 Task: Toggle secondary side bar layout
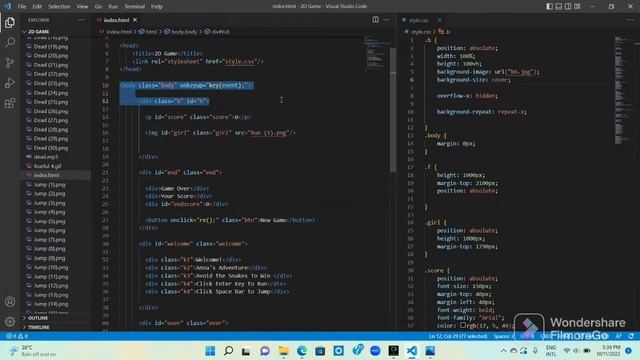tap(568, 6)
